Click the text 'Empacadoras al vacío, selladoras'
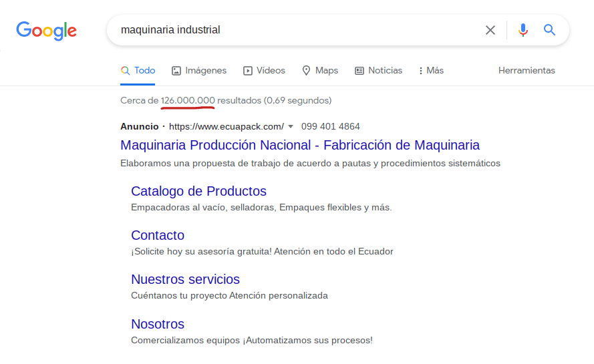Viewport: 594px width, 364px height. point(204,208)
